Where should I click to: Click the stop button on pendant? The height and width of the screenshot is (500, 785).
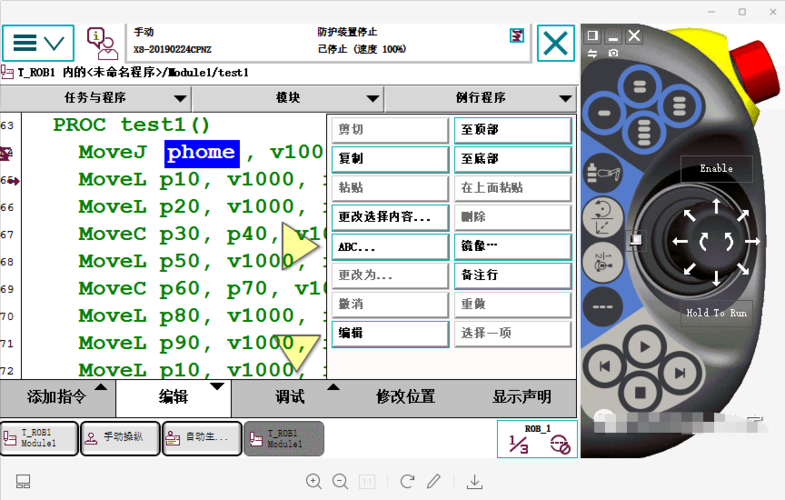pyautogui.click(x=640, y=392)
